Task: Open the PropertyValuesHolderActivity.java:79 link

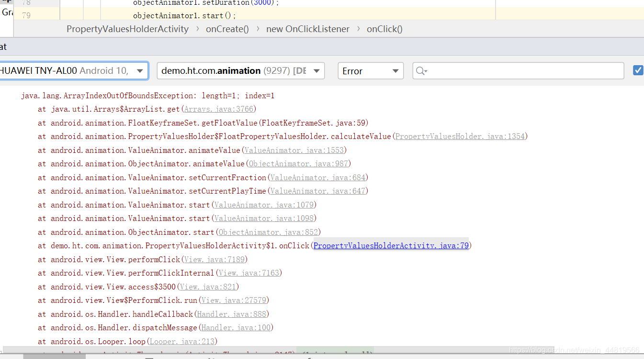Action: (x=391, y=246)
